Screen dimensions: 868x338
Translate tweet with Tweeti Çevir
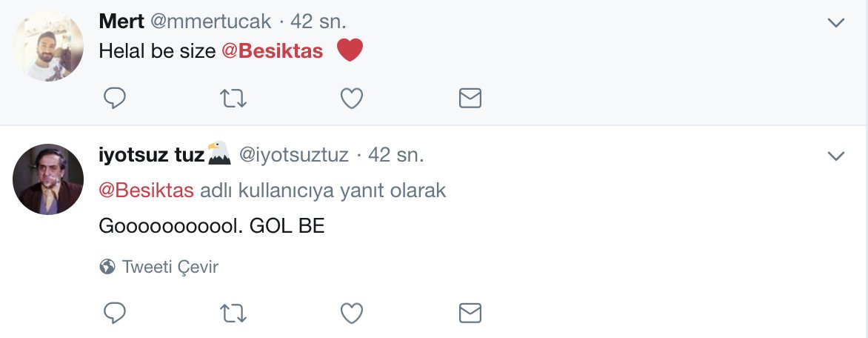[x=170, y=267]
